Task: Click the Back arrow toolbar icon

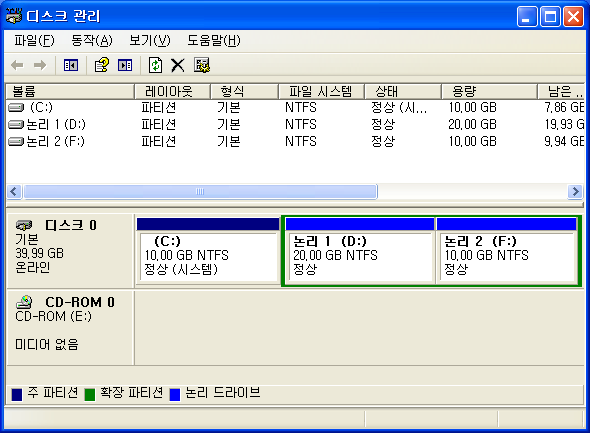Action: (17, 65)
